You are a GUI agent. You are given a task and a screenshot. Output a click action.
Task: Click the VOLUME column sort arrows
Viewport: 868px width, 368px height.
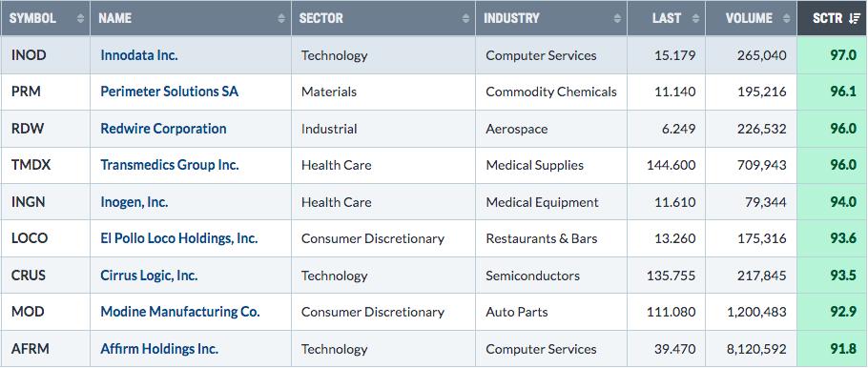point(786,18)
